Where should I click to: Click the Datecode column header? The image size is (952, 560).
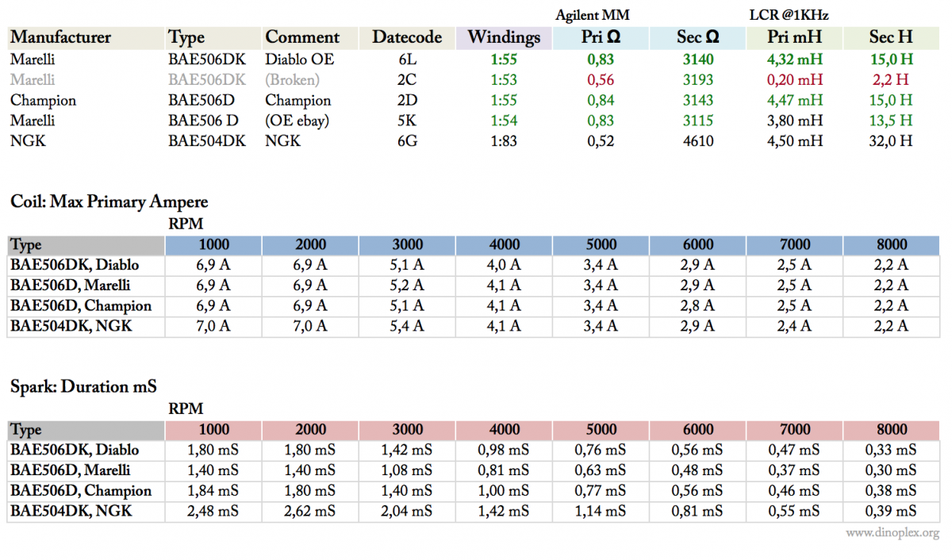click(407, 37)
